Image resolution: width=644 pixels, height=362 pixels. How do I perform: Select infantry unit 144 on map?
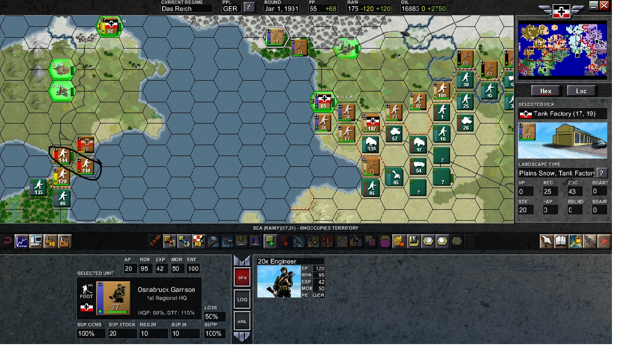tap(62, 155)
